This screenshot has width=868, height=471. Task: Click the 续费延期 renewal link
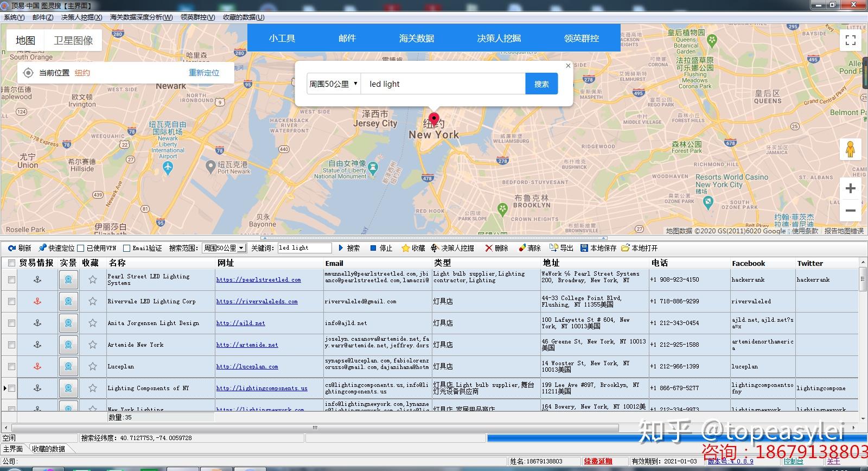pos(598,461)
